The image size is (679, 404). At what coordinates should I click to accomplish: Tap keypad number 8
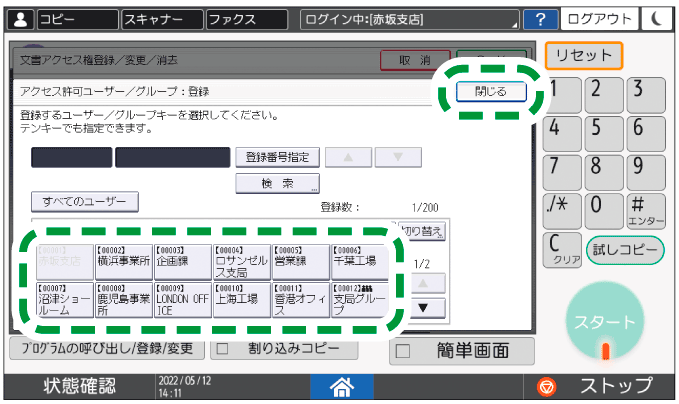[x=604, y=172]
